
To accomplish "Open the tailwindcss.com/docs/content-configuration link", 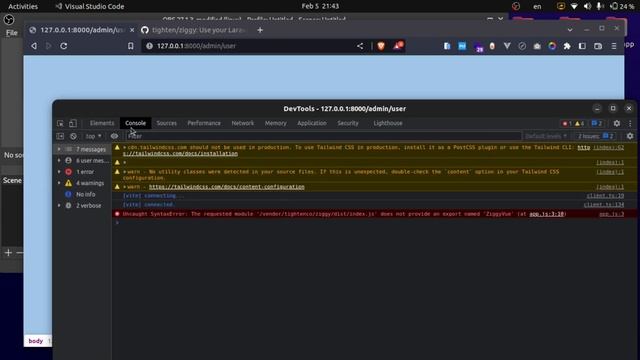I will 227,187.
